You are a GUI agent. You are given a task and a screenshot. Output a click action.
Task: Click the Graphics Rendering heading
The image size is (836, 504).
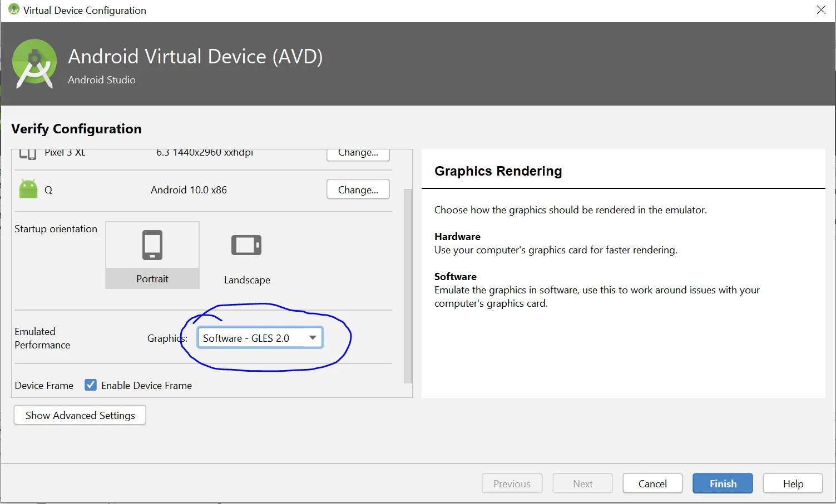coord(498,171)
